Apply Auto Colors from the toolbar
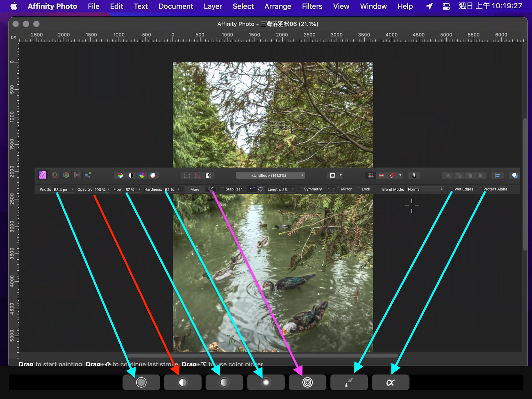The width and height of the screenshot is (532, 399). [142, 175]
